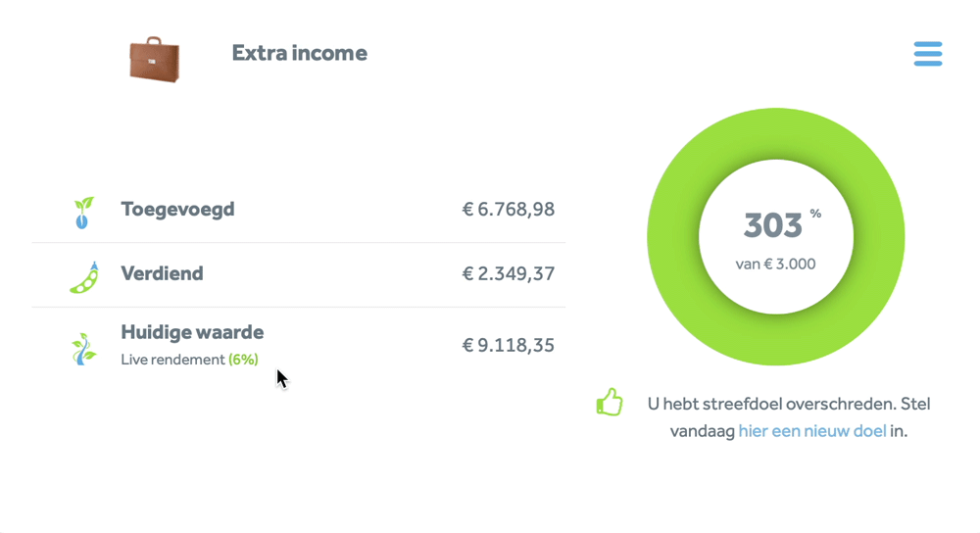
Task: Click the 'U hebt streefdoel overschreden' message
Action: click(789, 404)
